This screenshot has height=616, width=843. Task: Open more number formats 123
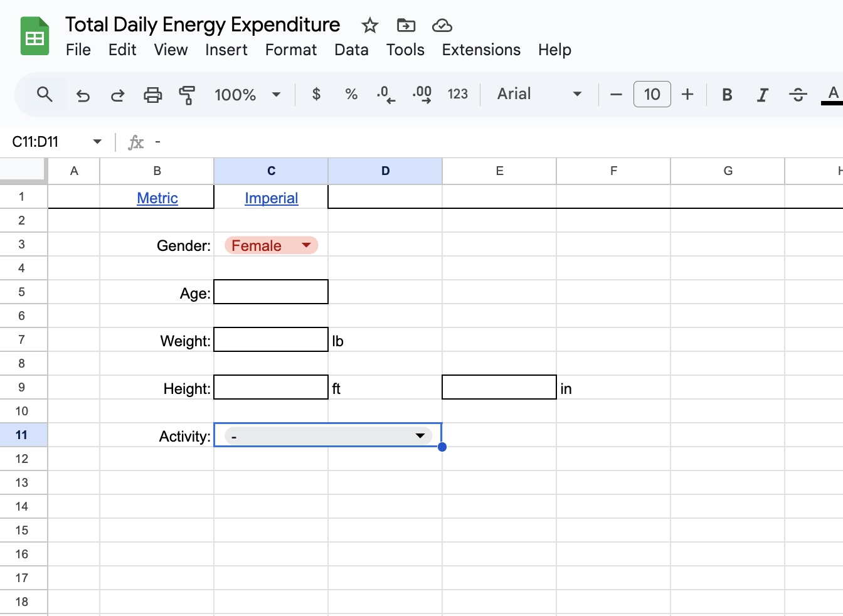[x=458, y=94]
